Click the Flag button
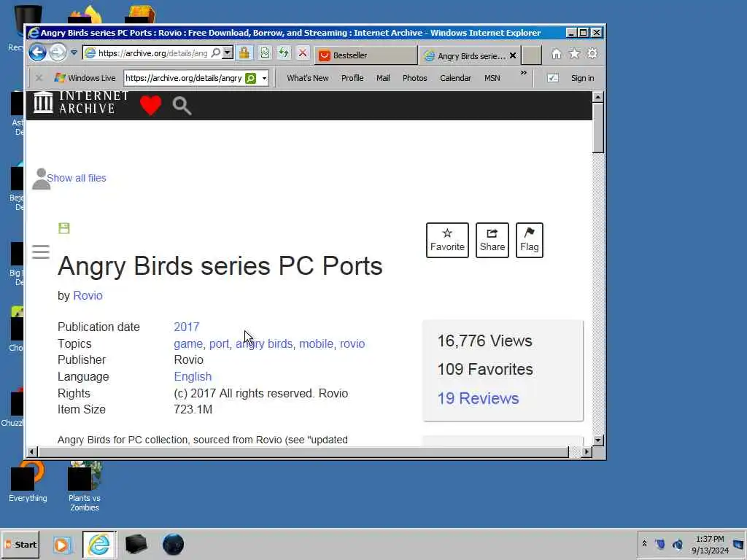Image resolution: width=747 pixels, height=560 pixels. tap(530, 240)
